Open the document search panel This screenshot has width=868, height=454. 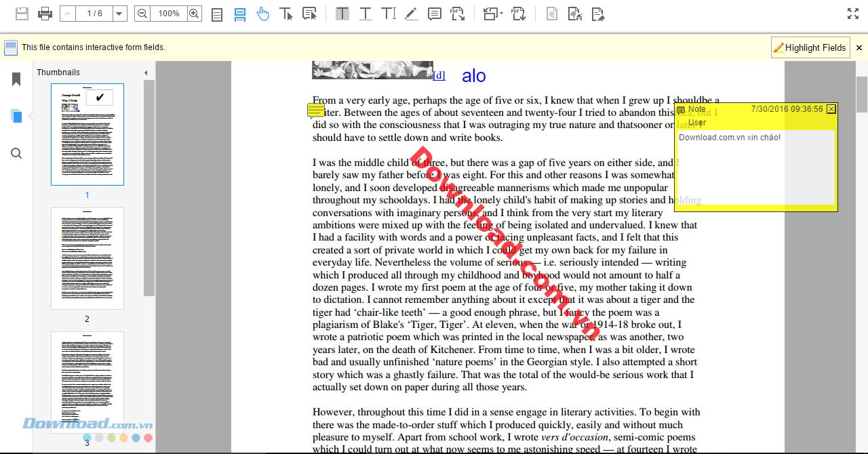click(x=17, y=152)
